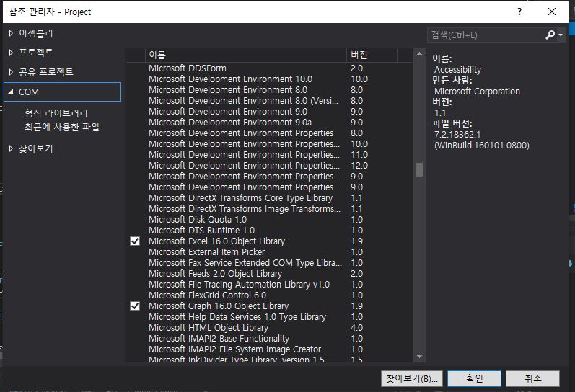
Task: Sort list by 이름 column header
Action: pos(246,55)
